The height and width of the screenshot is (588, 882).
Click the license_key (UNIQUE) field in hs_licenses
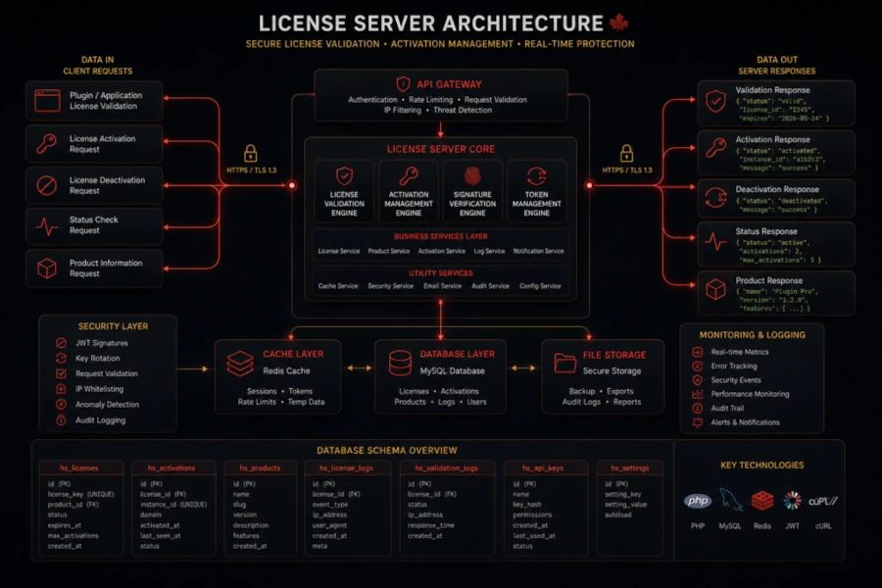[x=81, y=494]
